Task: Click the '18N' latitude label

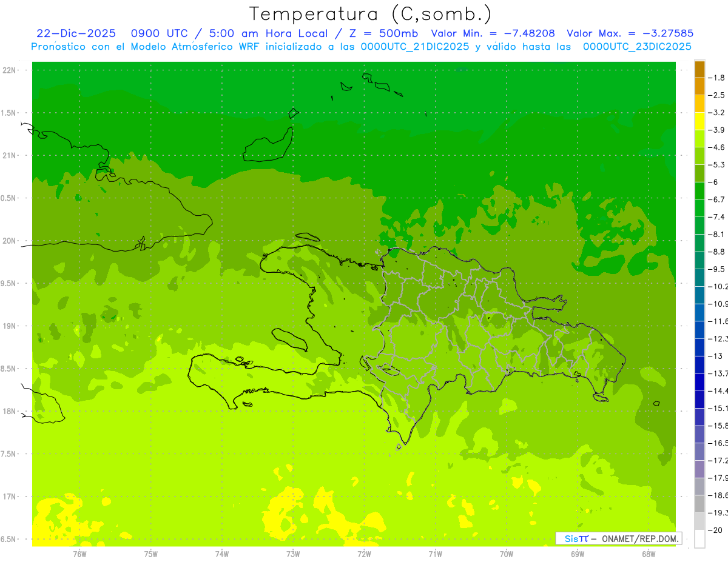Action: 10,411
